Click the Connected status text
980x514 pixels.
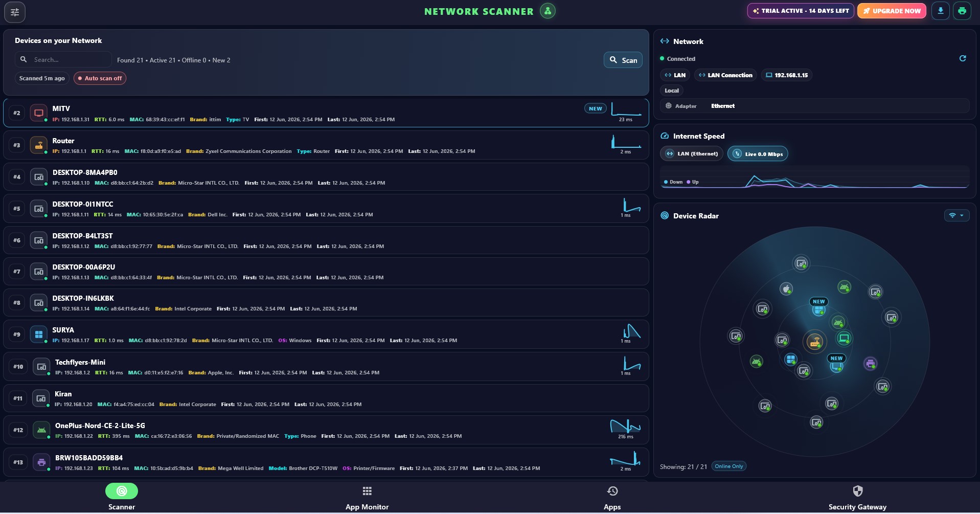tap(681, 59)
